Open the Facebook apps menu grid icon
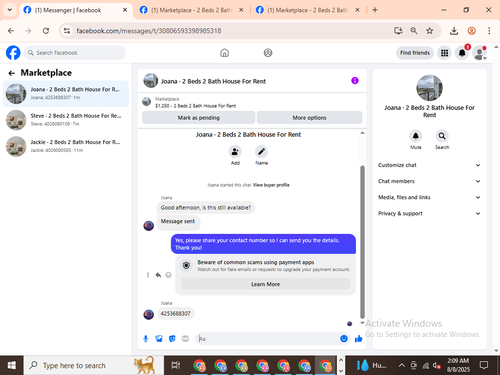This screenshot has height=375, width=500. [x=444, y=53]
